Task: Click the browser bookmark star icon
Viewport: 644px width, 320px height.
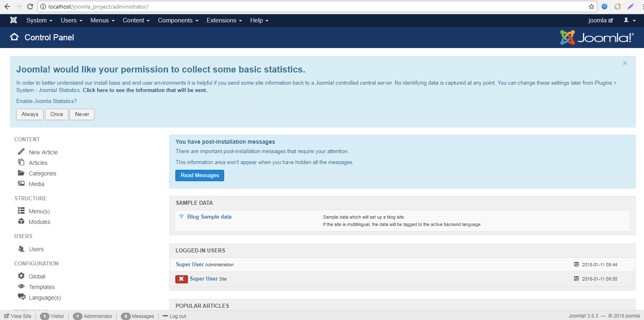Action: click(x=592, y=7)
